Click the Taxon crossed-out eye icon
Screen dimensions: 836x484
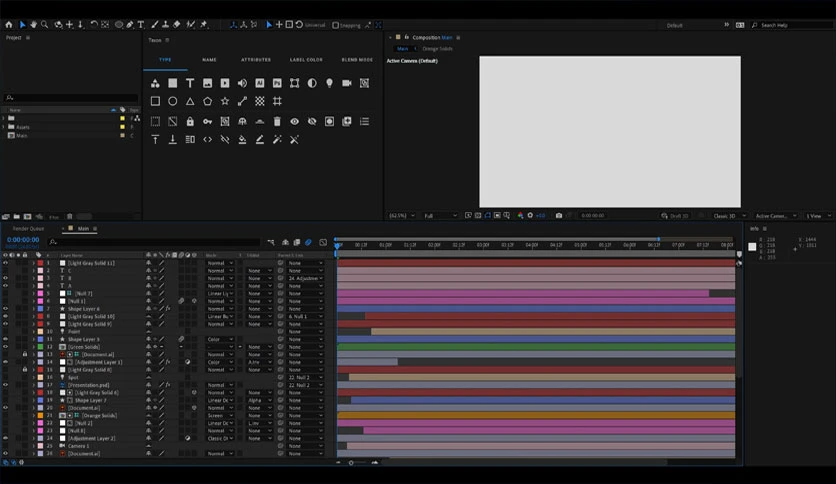click(312, 122)
